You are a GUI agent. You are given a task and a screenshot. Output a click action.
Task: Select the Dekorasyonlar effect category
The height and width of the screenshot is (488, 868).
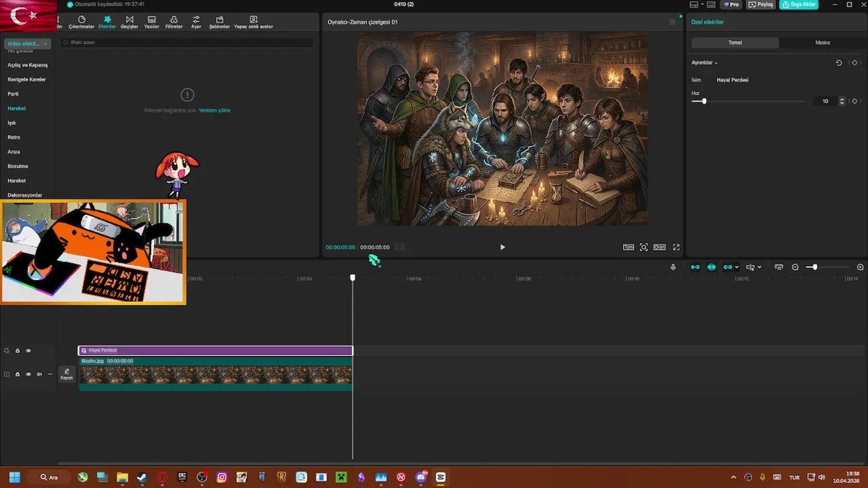coord(25,195)
